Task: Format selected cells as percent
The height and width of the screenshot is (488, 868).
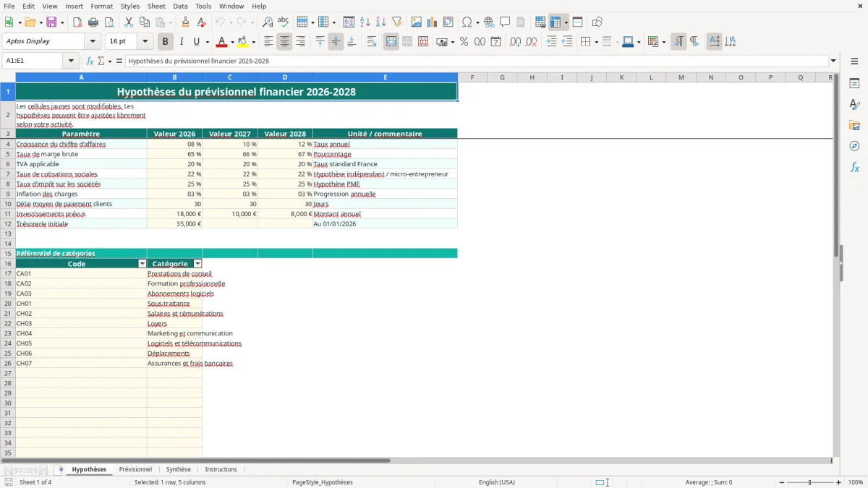Action: [x=464, y=42]
